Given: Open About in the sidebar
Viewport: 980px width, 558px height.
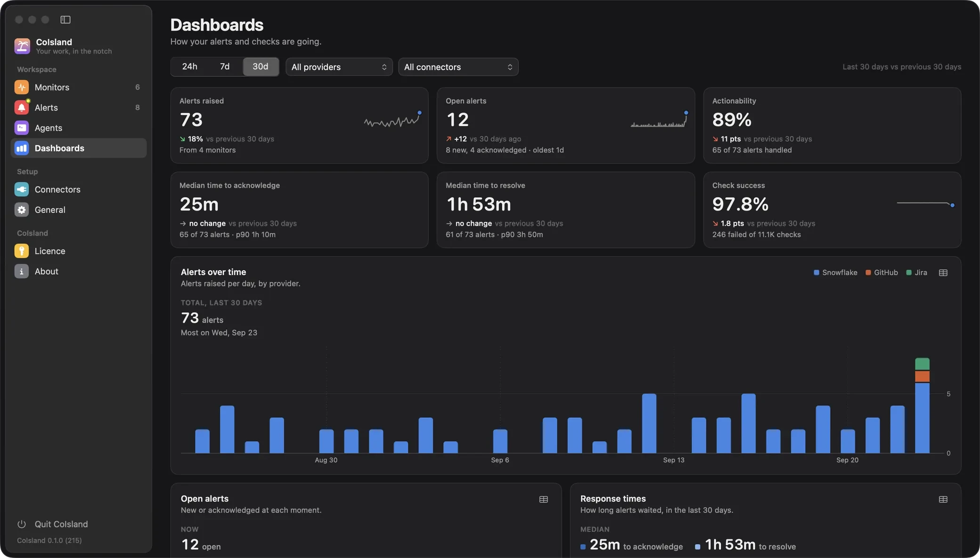Looking at the screenshot, I should tap(78, 271).
